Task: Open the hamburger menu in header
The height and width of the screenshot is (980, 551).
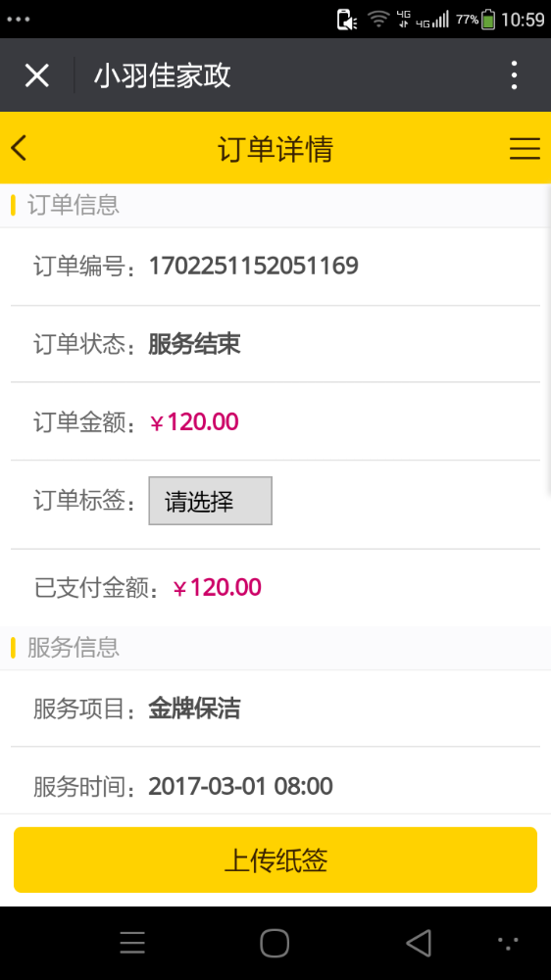Action: (x=525, y=149)
